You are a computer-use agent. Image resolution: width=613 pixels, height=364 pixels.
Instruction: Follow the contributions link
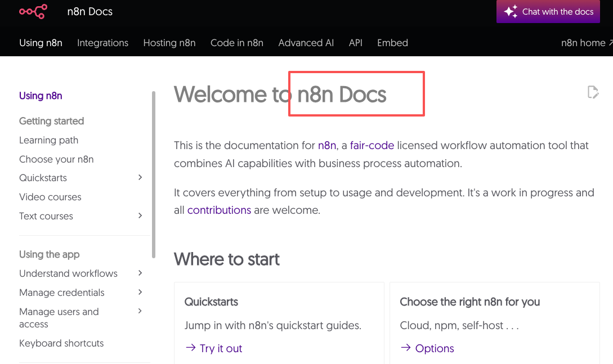[x=219, y=210]
